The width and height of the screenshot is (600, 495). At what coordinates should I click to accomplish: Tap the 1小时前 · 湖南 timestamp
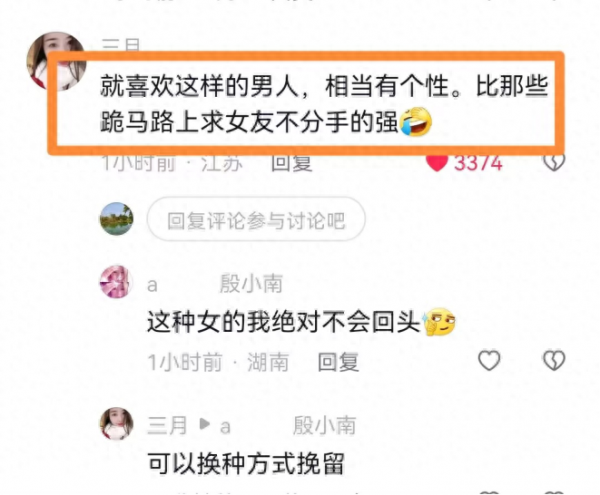218,362
